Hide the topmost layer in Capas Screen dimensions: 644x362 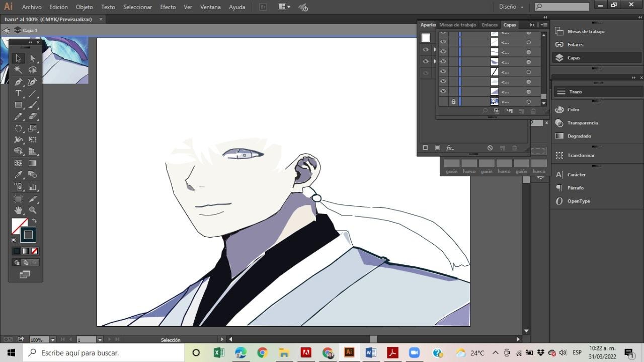(x=443, y=32)
